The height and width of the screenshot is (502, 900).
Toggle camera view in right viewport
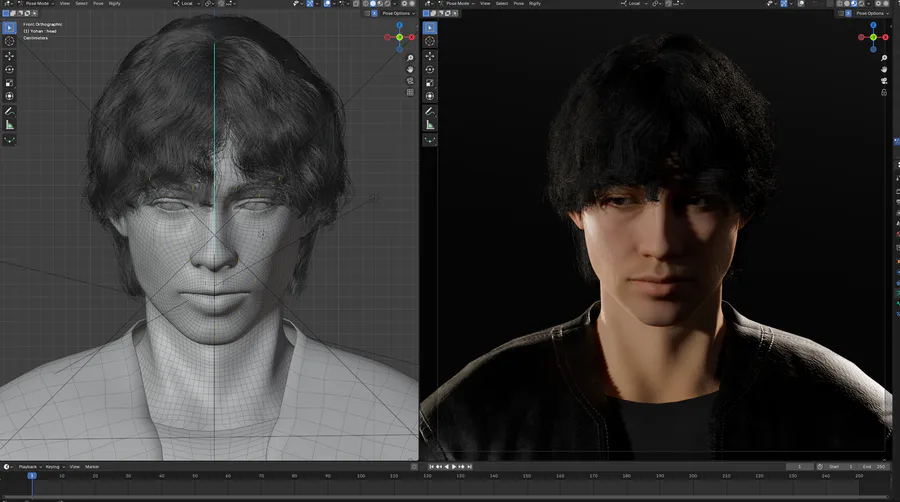pos(884,81)
